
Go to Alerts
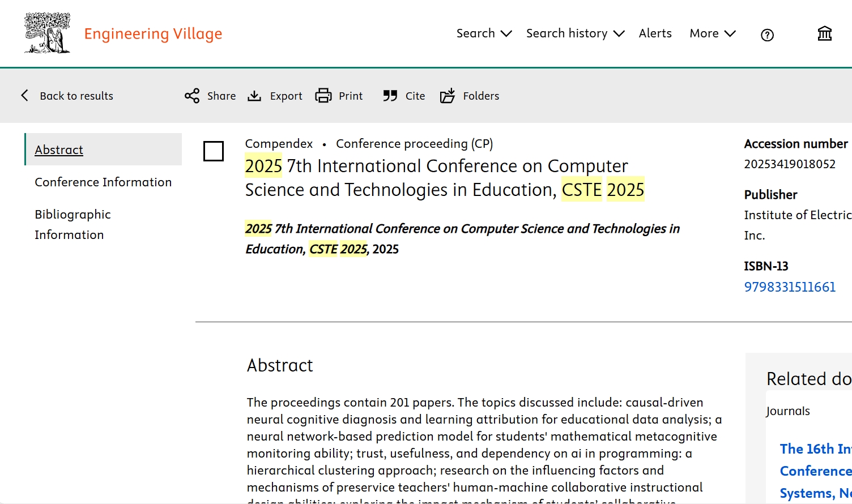tap(655, 33)
